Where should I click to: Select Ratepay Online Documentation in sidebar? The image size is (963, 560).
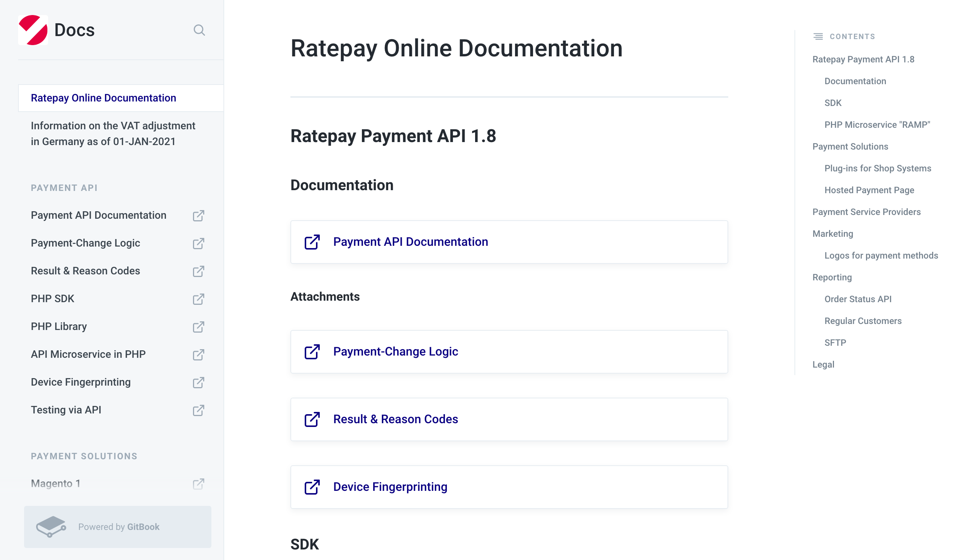121,98
